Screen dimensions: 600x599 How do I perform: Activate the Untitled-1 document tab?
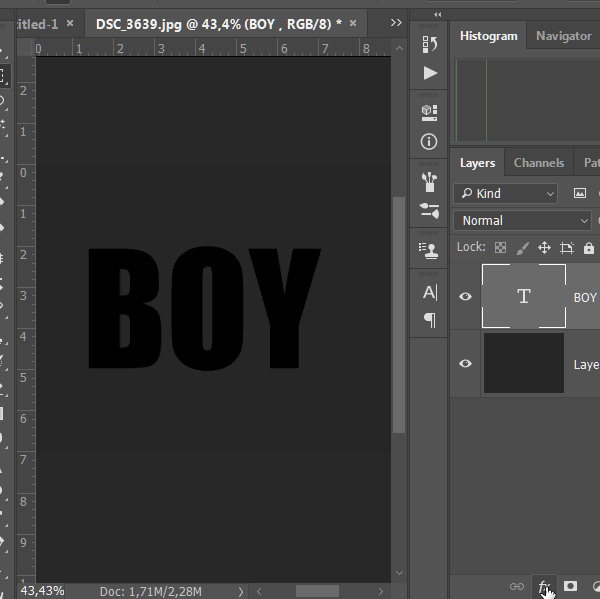(x=38, y=24)
